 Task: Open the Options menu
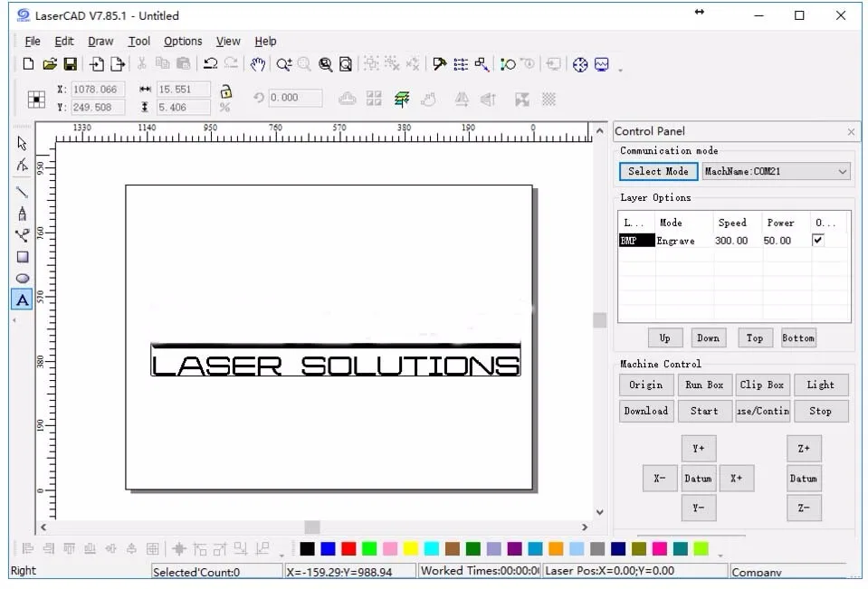182,41
